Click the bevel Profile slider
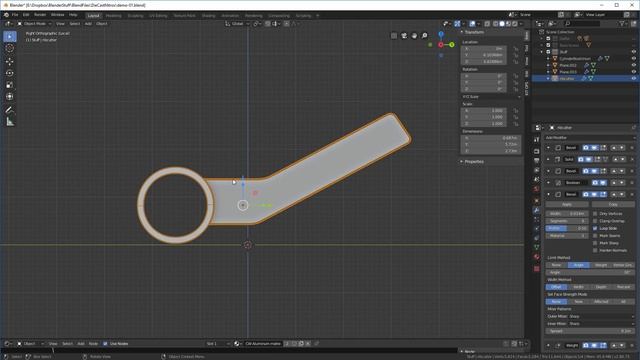 coord(567,228)
